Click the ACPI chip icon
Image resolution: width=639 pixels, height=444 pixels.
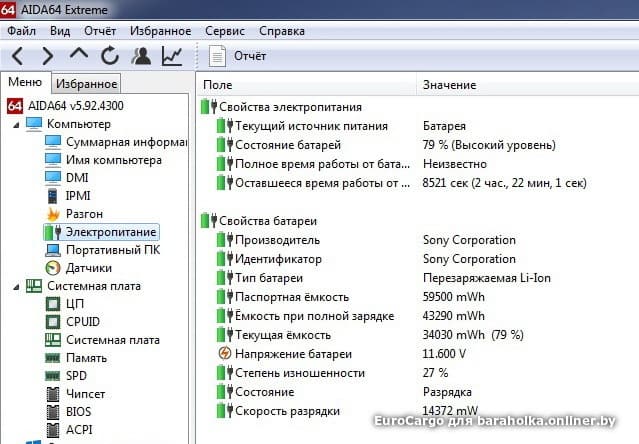(x=53, y=430)
